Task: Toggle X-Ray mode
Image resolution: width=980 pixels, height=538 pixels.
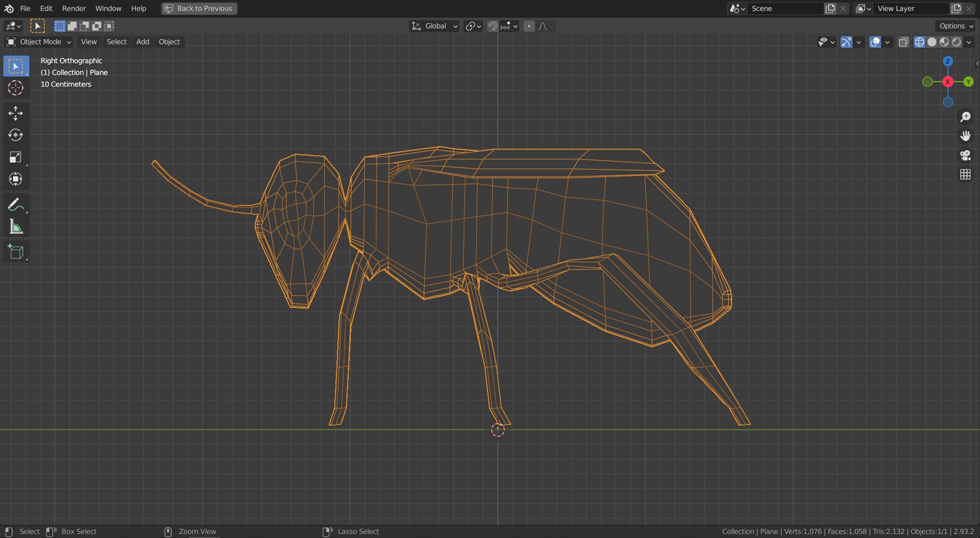Action: [x=903, y=42]
